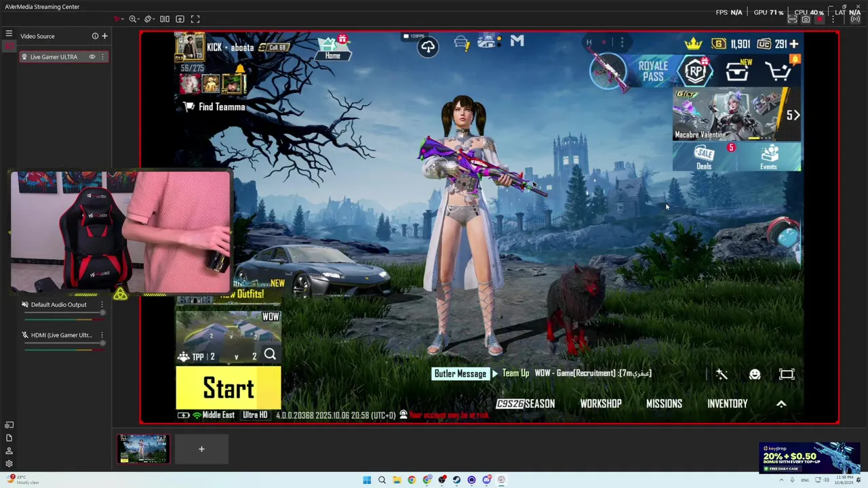
Task: Open File Explorer from taskbar
Action: click(x=397, y=480)
